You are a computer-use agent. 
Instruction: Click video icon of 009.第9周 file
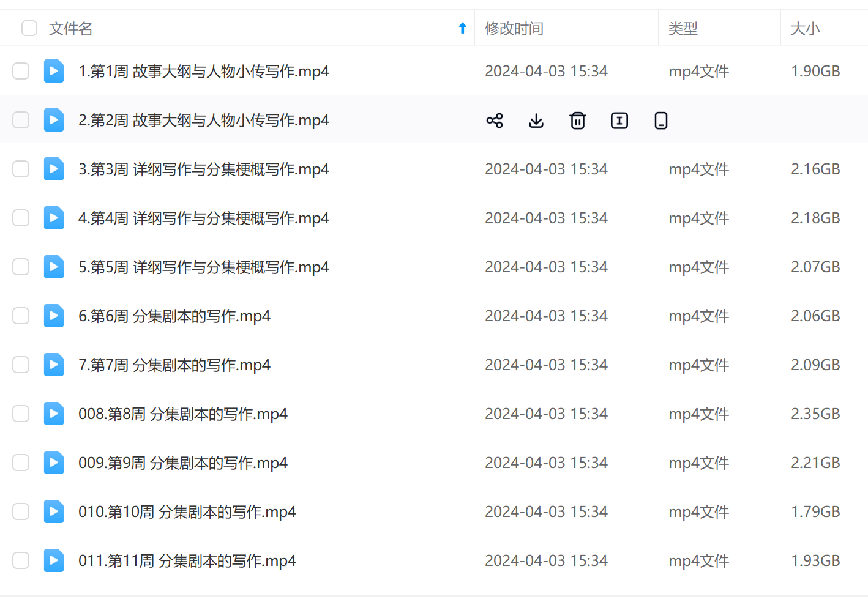54,463
